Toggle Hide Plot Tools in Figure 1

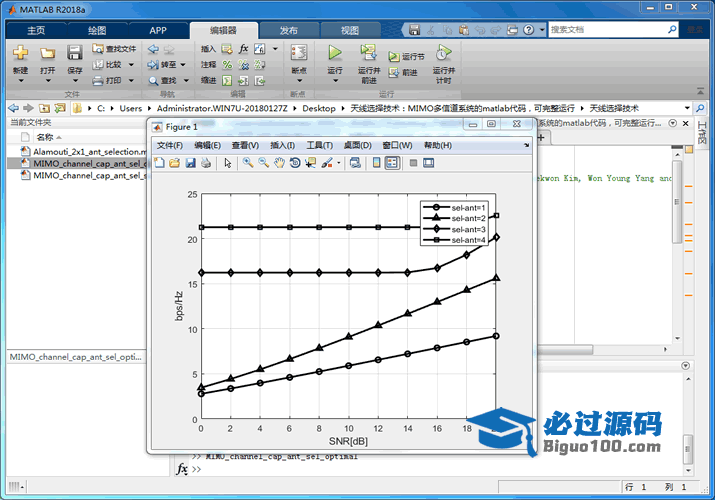tap(414, 163)
